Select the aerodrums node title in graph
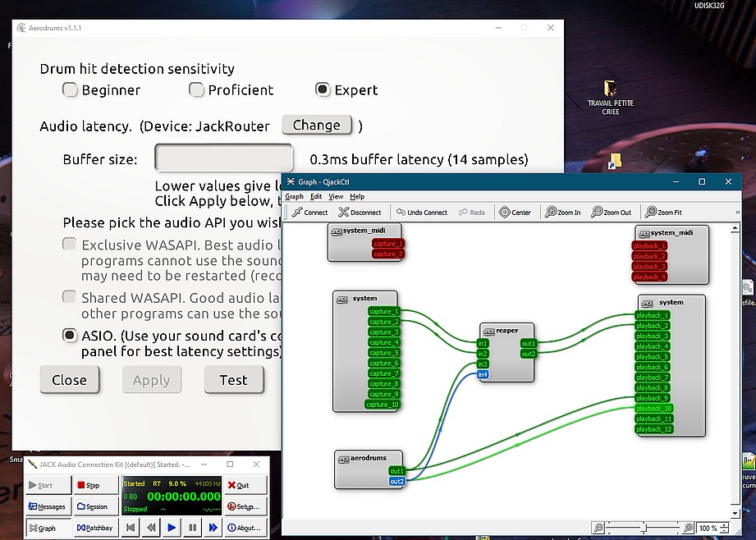Image resolution: width=756 pixels, height=540 pixels. coord(369,458)
